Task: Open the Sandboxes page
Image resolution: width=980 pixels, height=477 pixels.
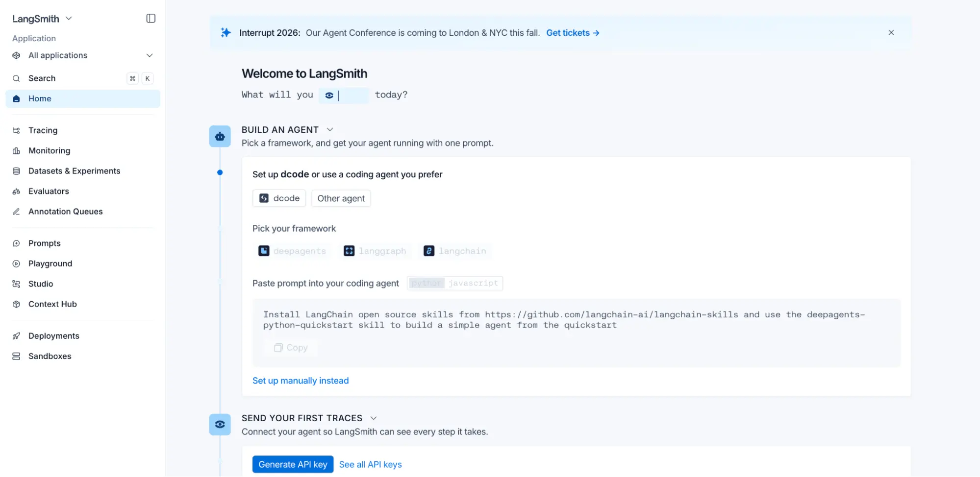Action: click(x=83, y=357)
